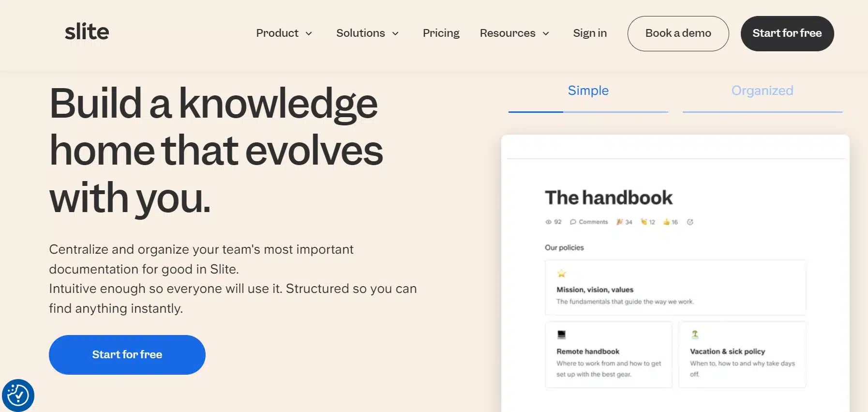Click the thumbs-up reaction showing 16
The image size is (868, 412).
point(669,222)
